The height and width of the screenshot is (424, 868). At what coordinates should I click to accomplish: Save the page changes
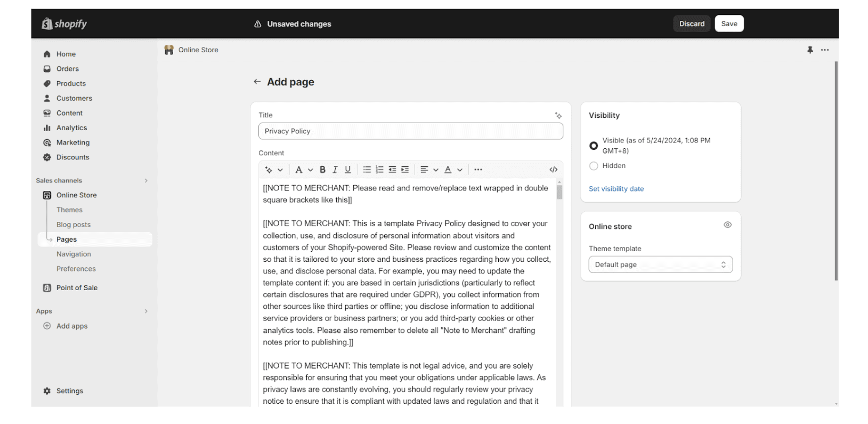point(729,23)
